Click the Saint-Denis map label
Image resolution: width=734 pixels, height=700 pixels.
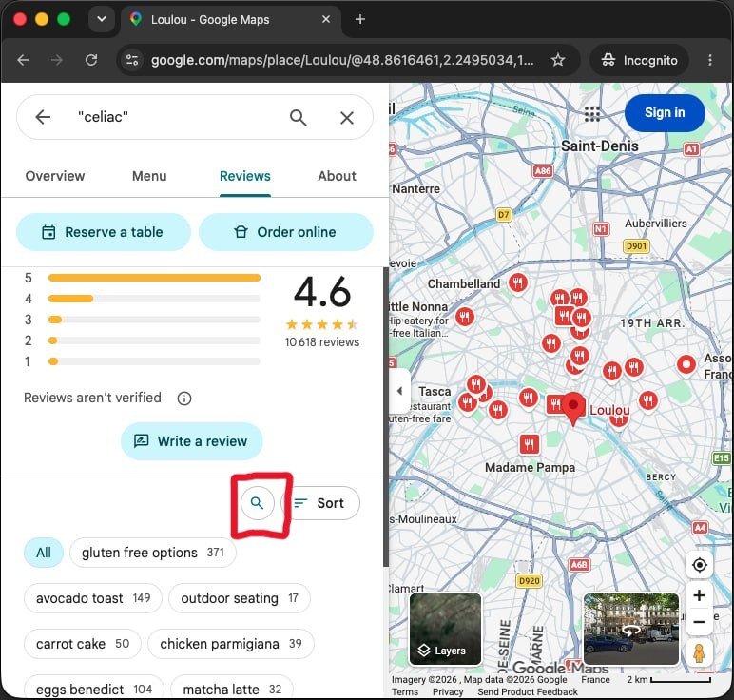pyautogui.click(x=600, y=146)
